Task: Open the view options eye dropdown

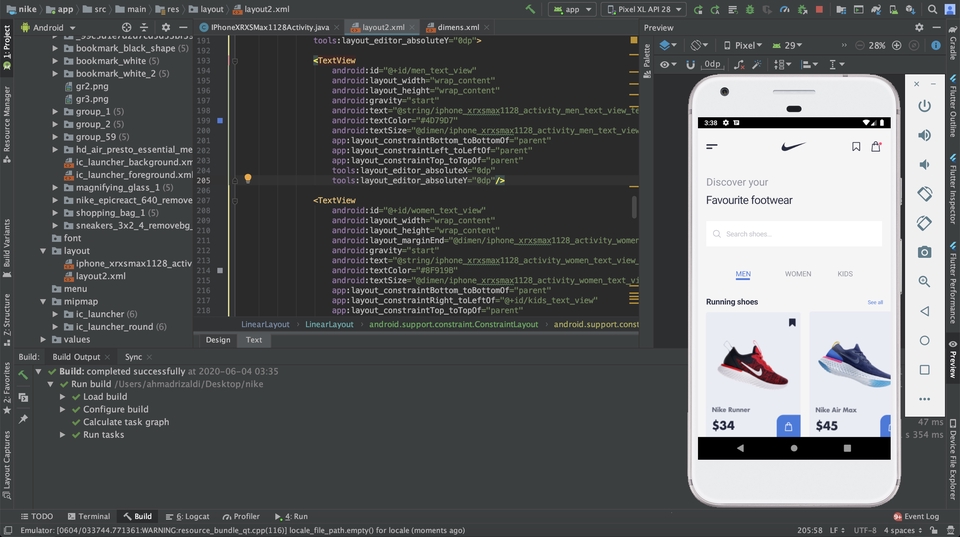Action: click(x=668, y=64)
